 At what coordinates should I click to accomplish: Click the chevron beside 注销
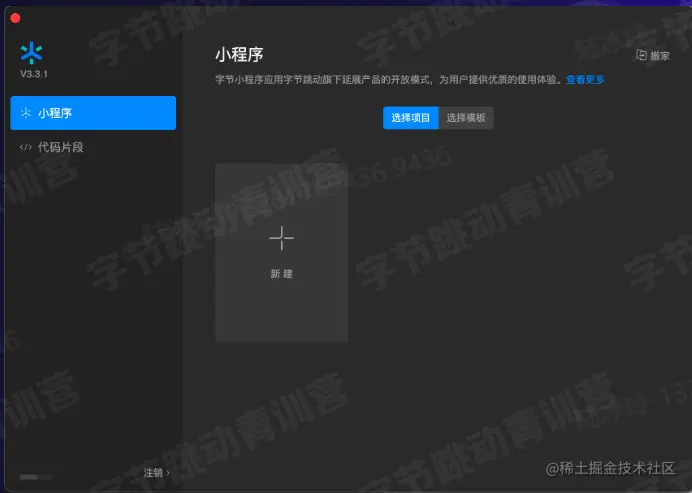[168, 473]
